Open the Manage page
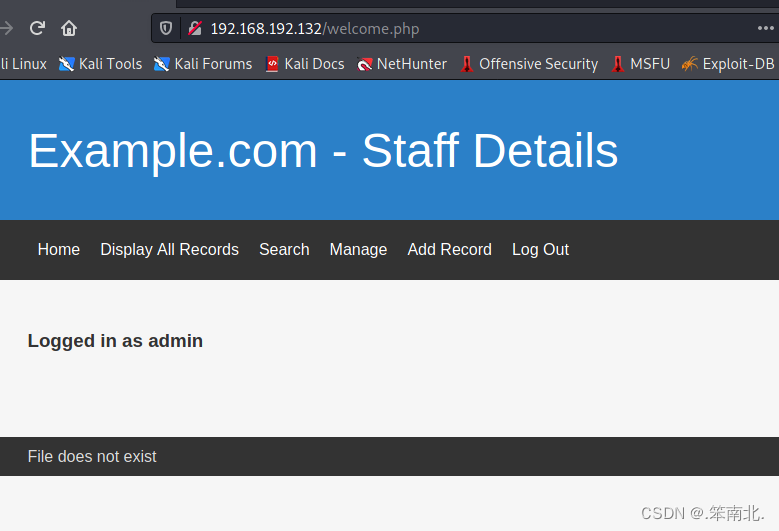Image resolution: width=779 pixels, height=531 pixels. point(358,249)
